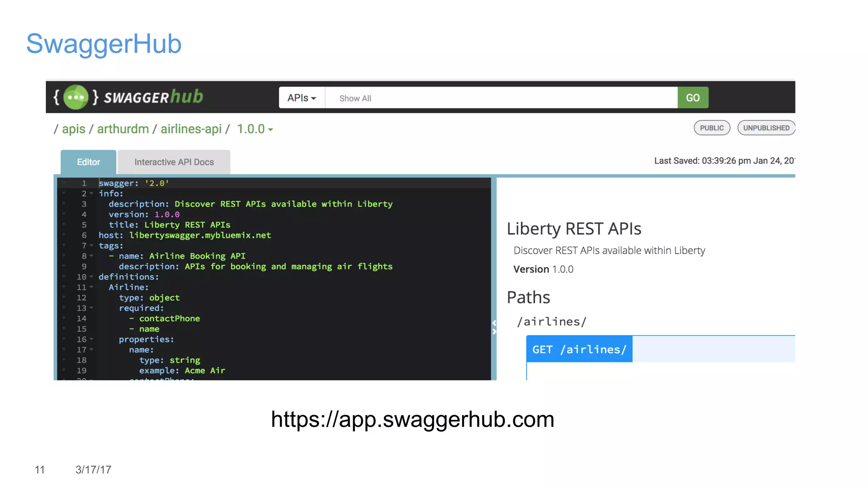This screenshot has height=488, width=868.
Task: Collapse the required fold arrow, line 13
Action: point(91,308)
